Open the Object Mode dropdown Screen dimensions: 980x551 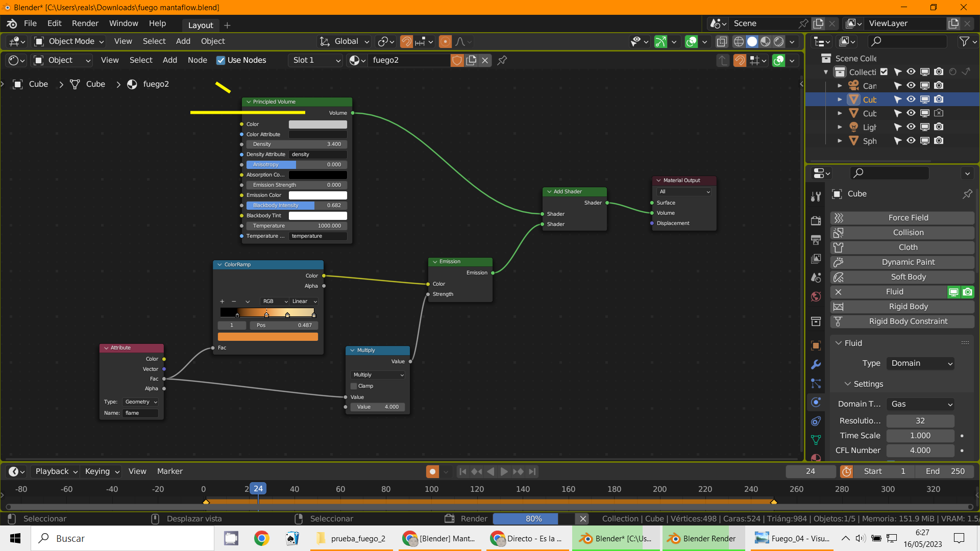click(69, 41)
